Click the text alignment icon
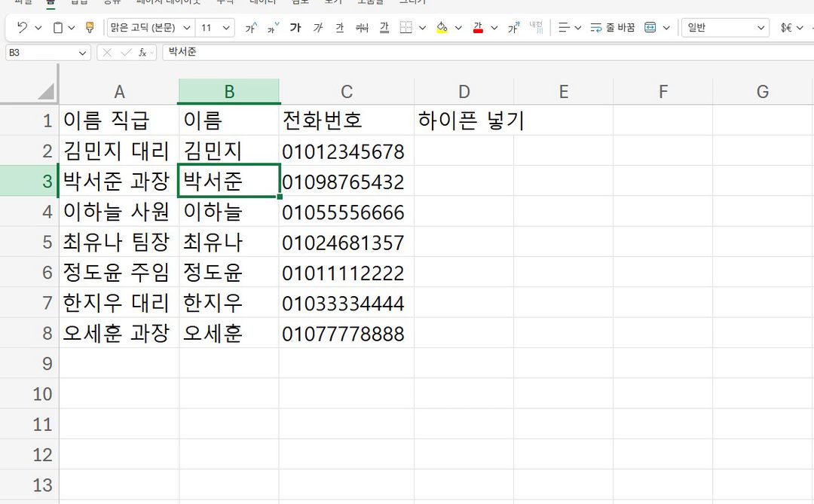814x504 pixels. click(564, 28)
